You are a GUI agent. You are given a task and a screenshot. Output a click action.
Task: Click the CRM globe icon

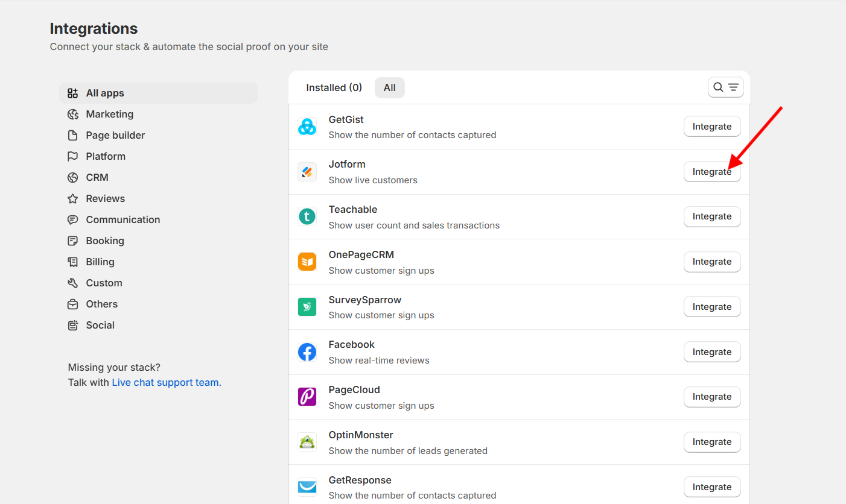(x=73, y=177)
